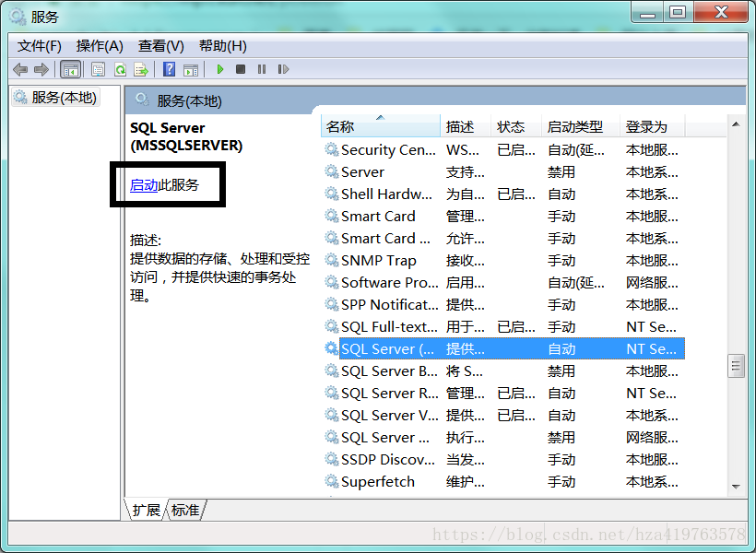The height and width of the screenshot is (553, 756).
Task: Start the service with green play icon
Action: [220, 69]
